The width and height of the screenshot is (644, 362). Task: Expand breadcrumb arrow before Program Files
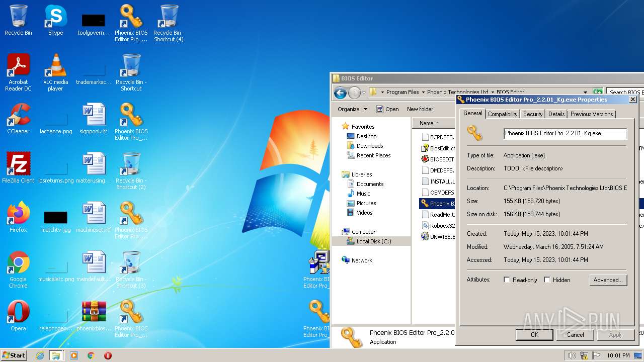(382, 92)
